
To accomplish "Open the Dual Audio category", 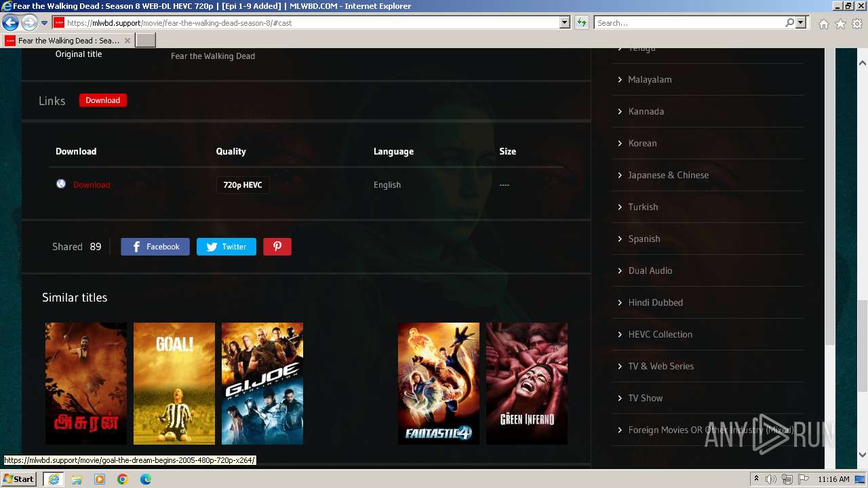I will tap(650, 270).
